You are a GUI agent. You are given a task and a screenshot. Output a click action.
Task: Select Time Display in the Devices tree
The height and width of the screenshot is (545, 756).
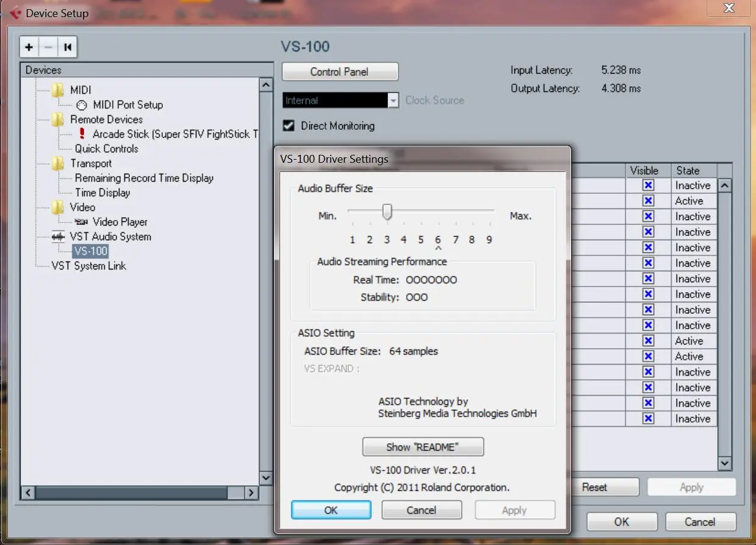pyautogui.click(x=103, y=193)
